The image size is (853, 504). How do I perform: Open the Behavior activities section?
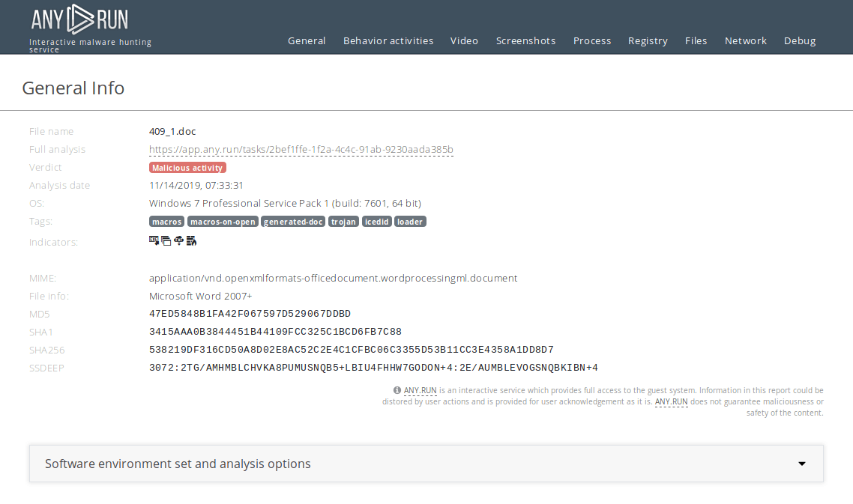tap(388, 41)
